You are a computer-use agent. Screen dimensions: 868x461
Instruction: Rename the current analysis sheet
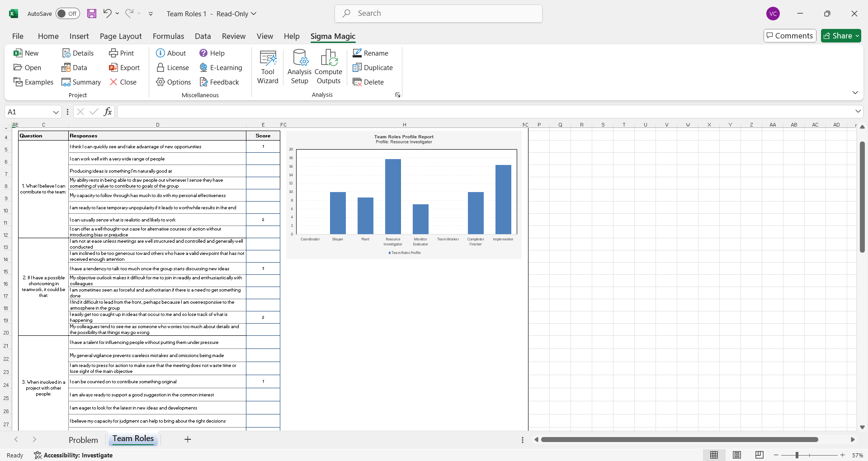point(370,53)
